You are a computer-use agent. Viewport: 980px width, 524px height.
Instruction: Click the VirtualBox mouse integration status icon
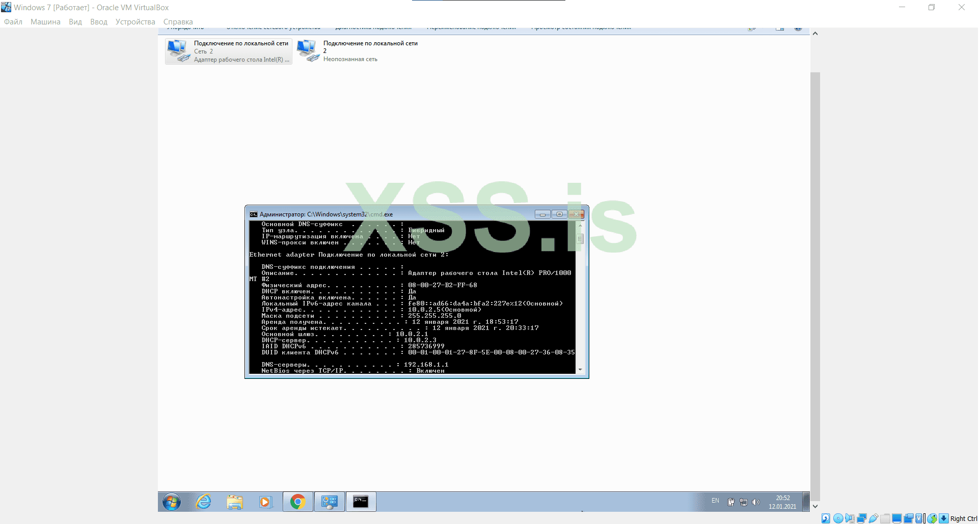tap(932, 518)
